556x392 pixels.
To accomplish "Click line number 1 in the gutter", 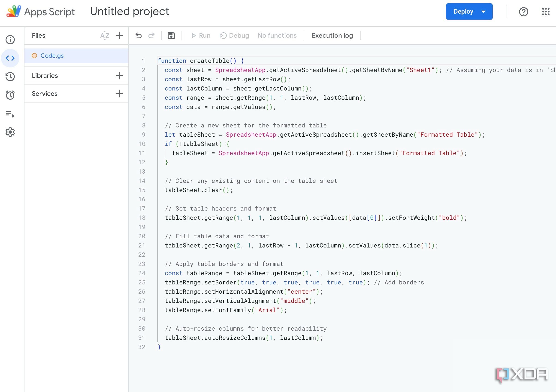I will point(144,61).
